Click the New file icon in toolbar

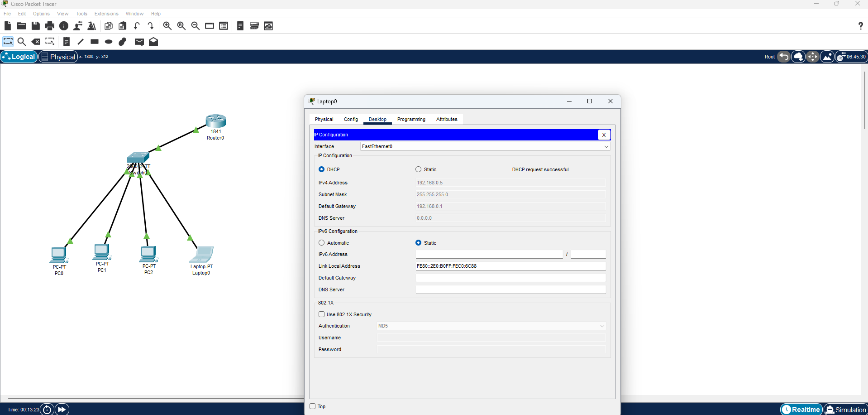click(x=8, y=26)
